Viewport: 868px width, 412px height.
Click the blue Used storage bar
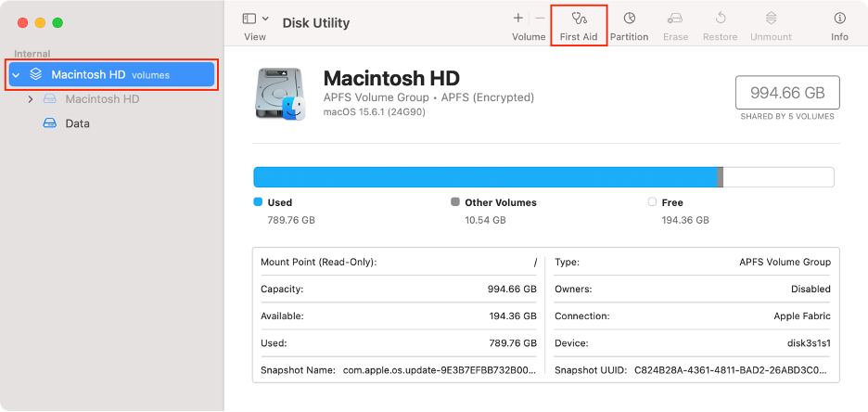pyautogui.click(x=486, y=177)
